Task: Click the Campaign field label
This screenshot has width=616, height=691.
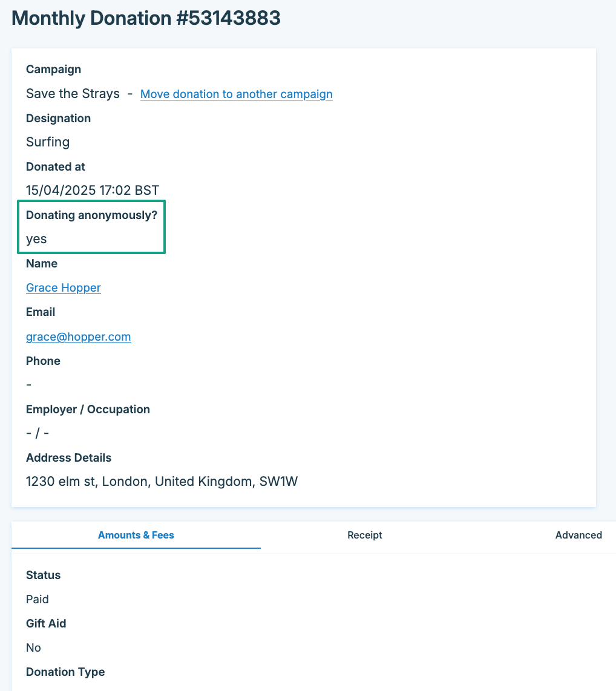Action: click(x=53, y=70)
